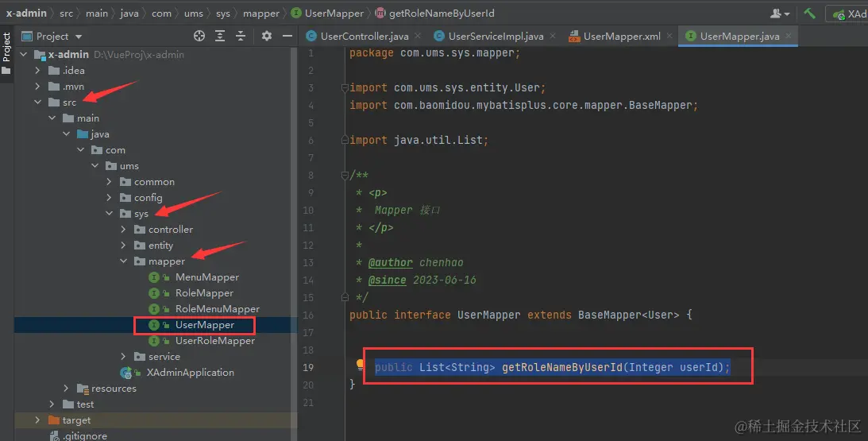Close the UserController.java tab
Screen dimensions: 868x441
[x=418, y=36]
